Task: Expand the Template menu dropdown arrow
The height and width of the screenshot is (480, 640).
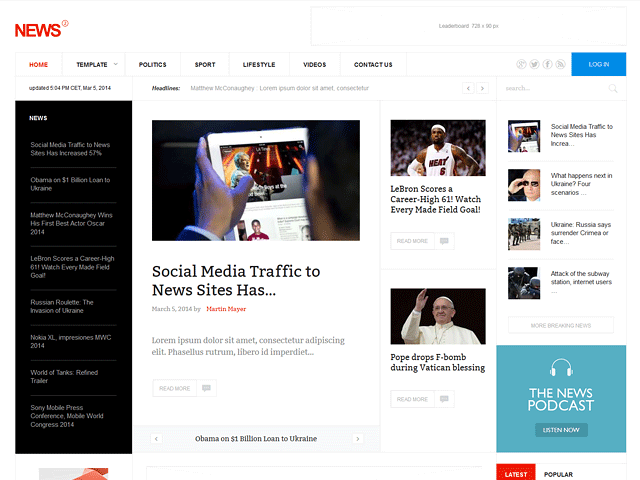Action: pos(116,64)
